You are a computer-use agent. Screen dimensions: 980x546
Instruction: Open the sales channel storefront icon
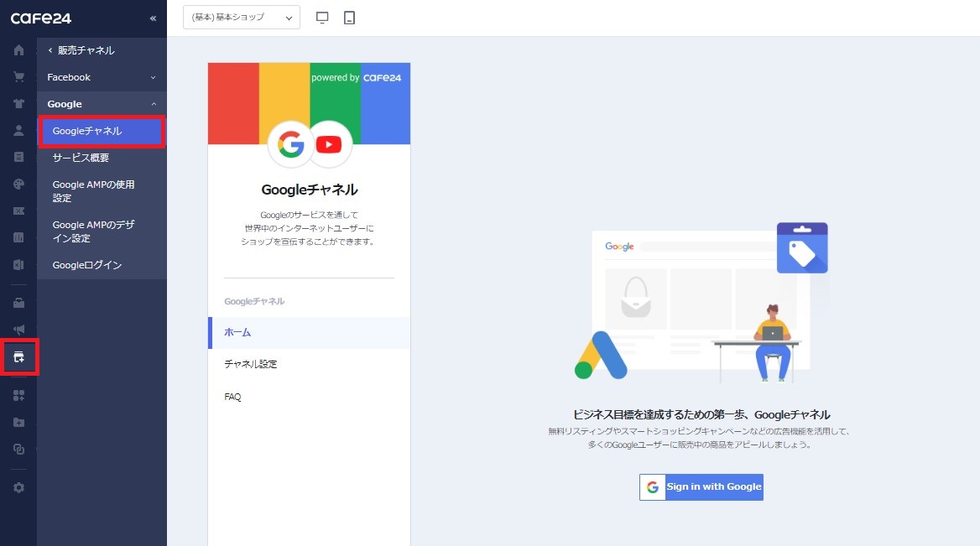pos(18,357)
